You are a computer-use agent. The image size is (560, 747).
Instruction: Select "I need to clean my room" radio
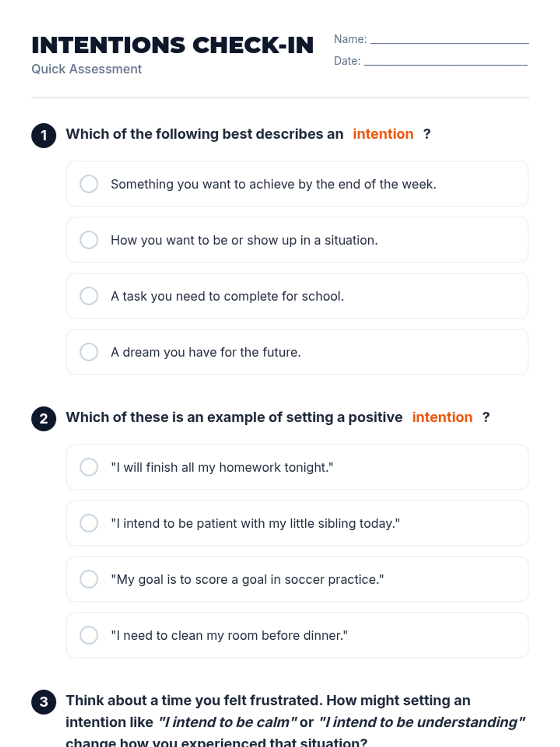89,635
